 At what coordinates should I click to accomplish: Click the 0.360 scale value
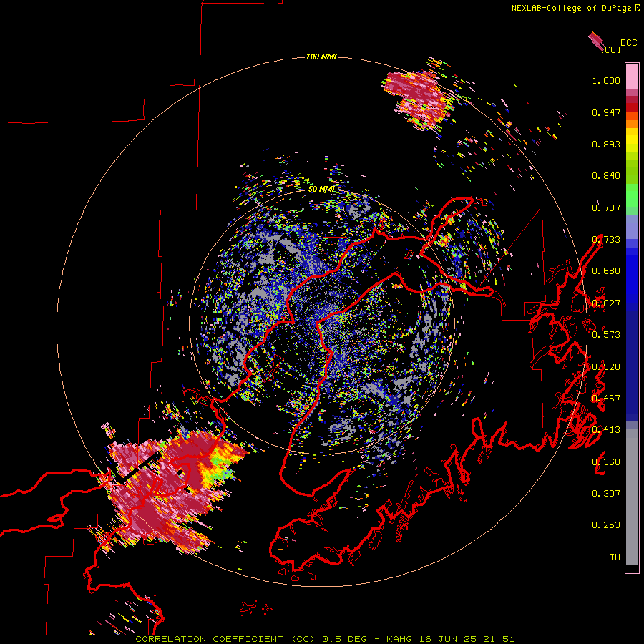click(x=606, y=462)
